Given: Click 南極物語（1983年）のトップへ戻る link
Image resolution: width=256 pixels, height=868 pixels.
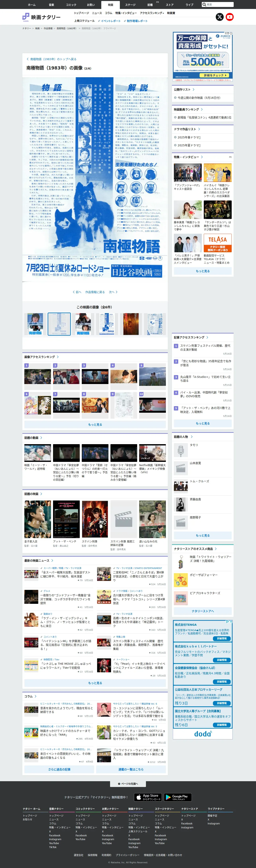Looking at the screenshot, I should 51,59.
